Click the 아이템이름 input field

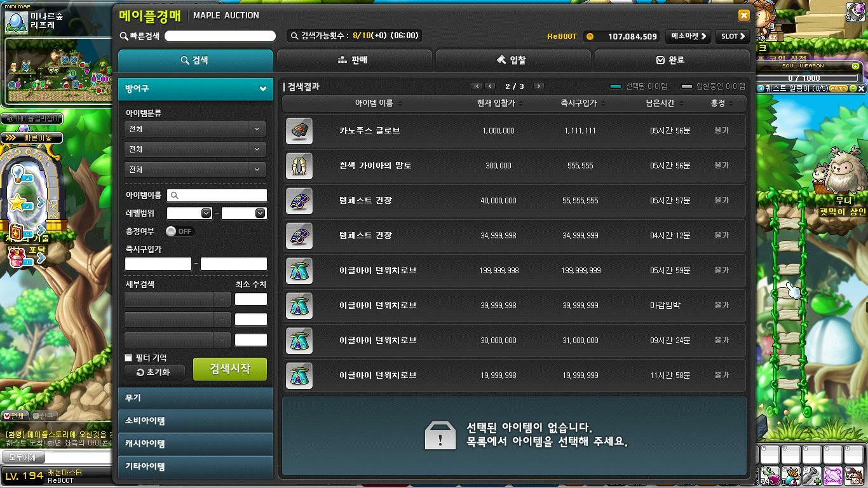(x=217, y=196)
